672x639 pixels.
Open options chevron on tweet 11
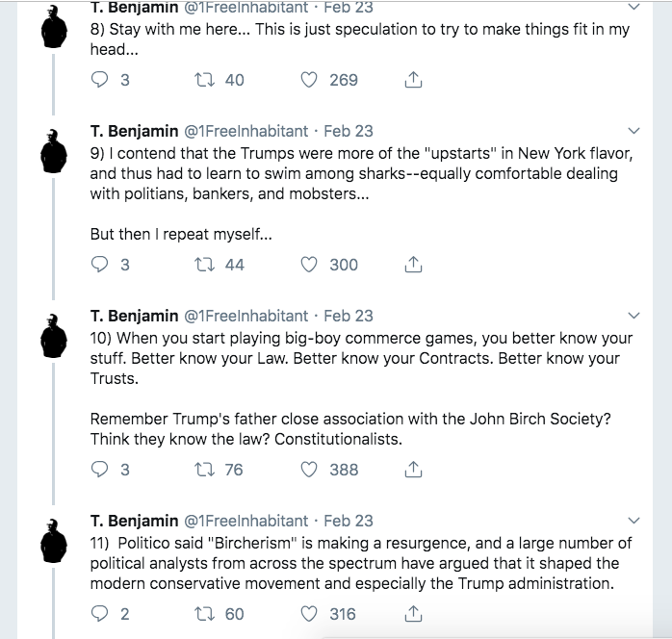[633, 521]
